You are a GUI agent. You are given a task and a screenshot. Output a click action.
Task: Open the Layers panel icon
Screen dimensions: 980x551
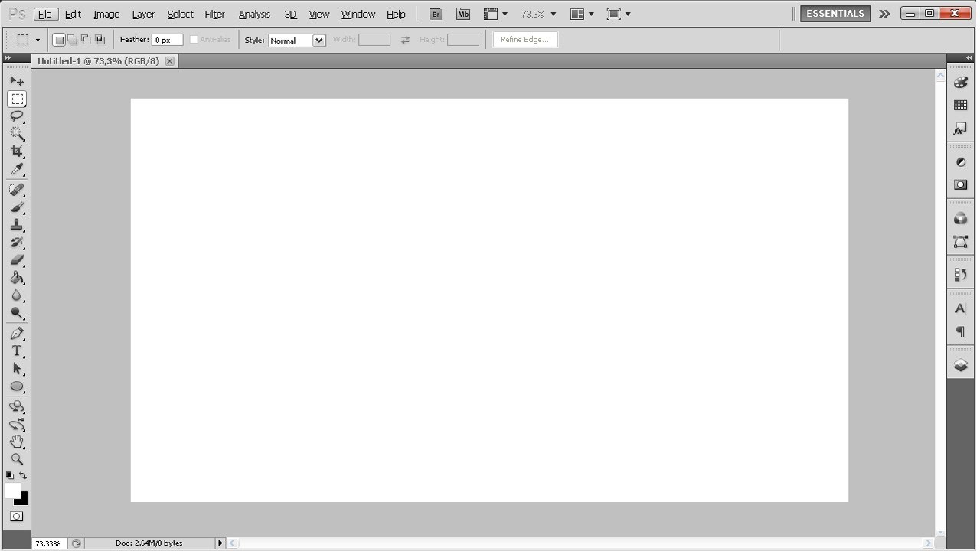click(961, 365)
